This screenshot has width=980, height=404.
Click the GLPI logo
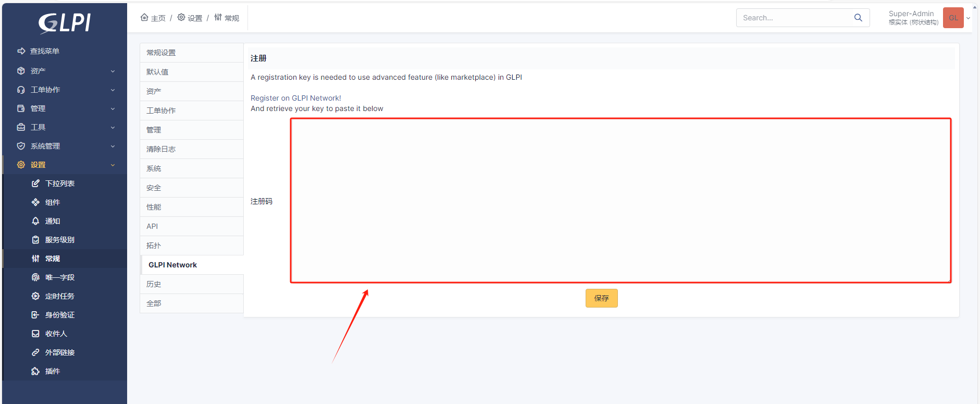65,23
